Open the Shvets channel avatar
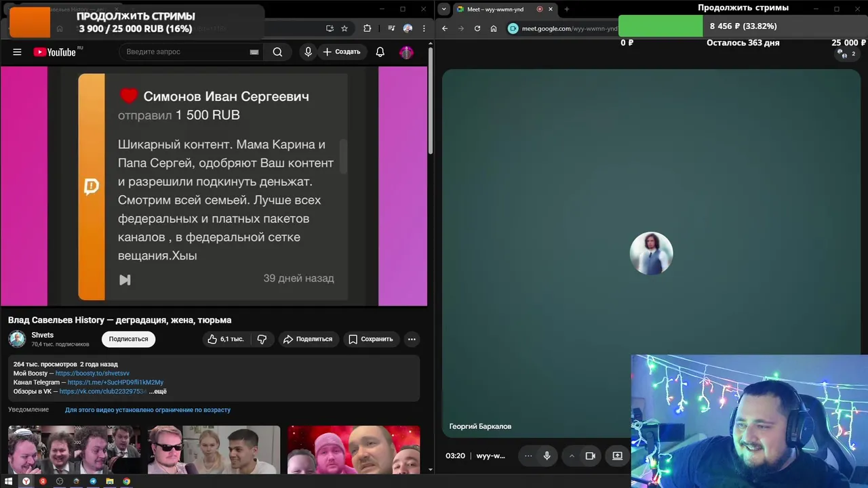This screenshot has height=488, width=868. [x=17, y=339]
